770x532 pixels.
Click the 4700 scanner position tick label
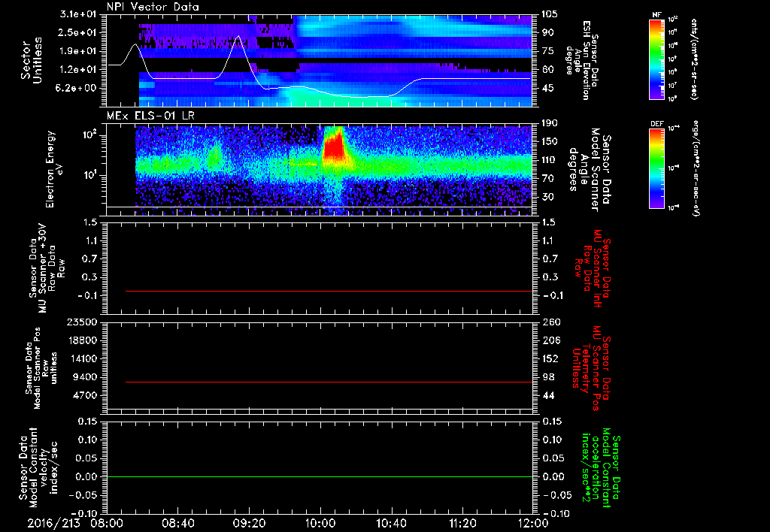pos(85,395)
